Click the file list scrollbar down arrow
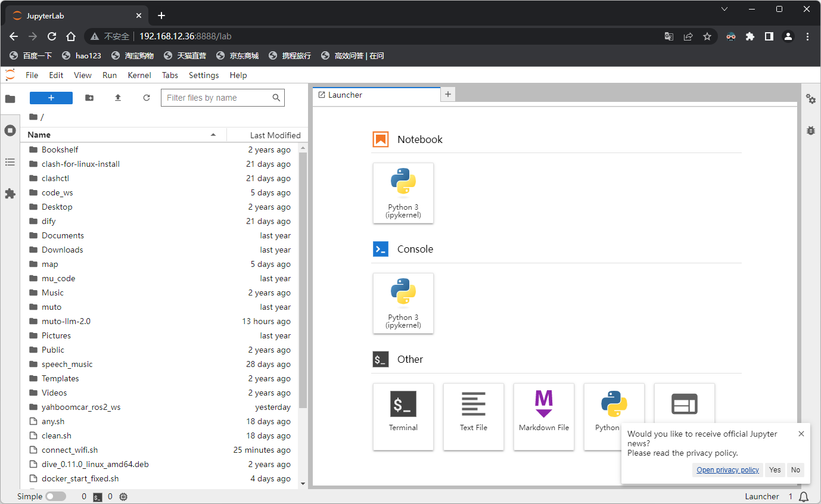Screen dimensions: 821x504 tap(303, 483)
